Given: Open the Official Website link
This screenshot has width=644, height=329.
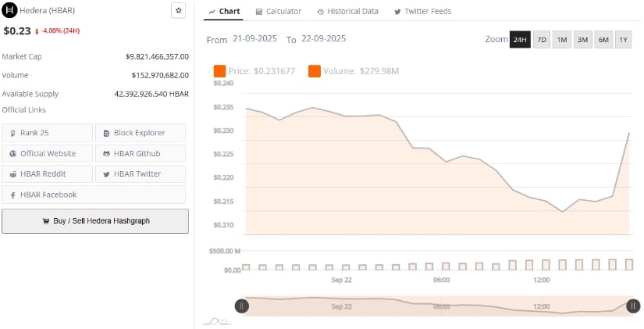Looking at the screenshot, I should [x=47, y=153].
